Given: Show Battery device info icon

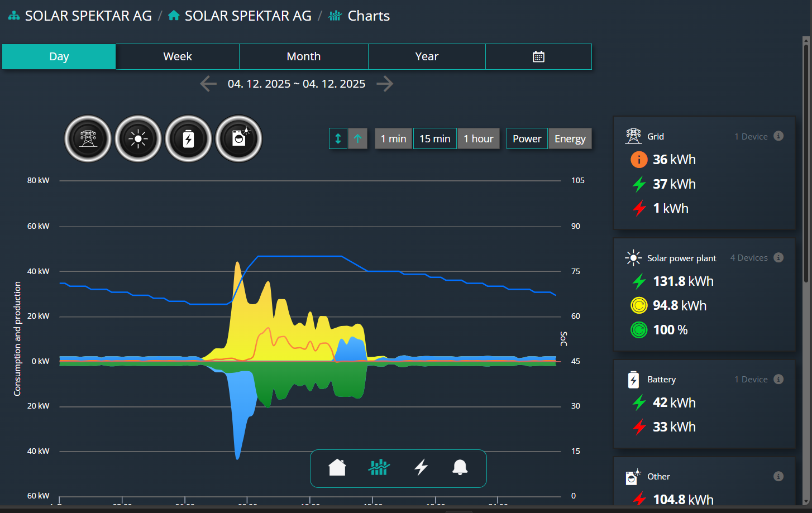Looking at the screenshot, I should point(778,379).
